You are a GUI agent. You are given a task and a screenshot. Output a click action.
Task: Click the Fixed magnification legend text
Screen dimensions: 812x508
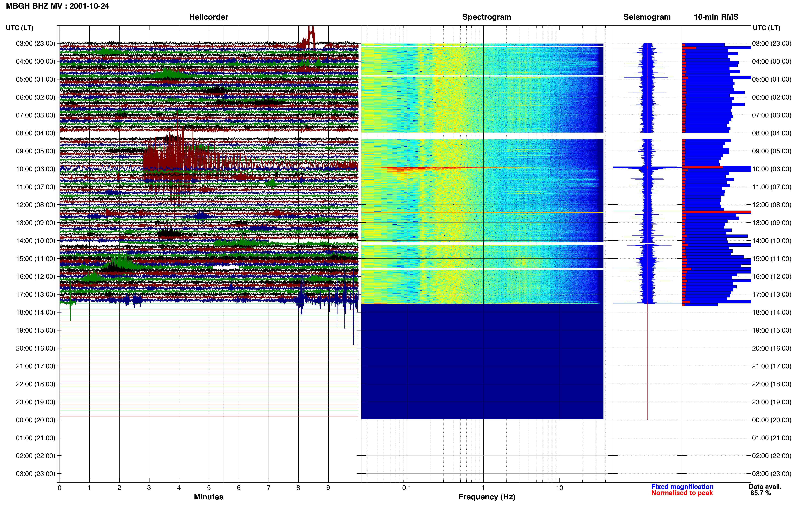pos(682,486)
